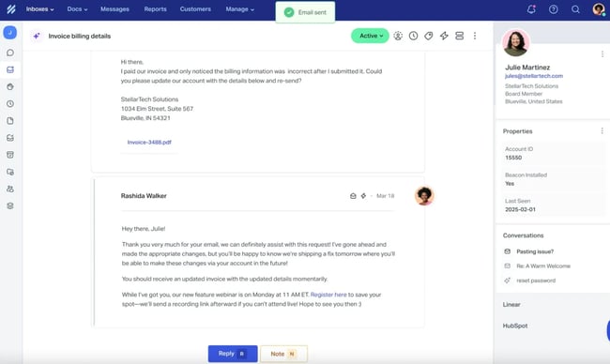Open the Customers menu item

point(195,9)
